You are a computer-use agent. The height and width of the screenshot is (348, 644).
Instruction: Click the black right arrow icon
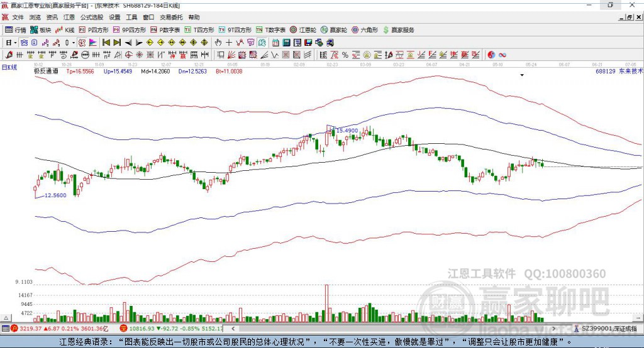(x=139, y=43)
